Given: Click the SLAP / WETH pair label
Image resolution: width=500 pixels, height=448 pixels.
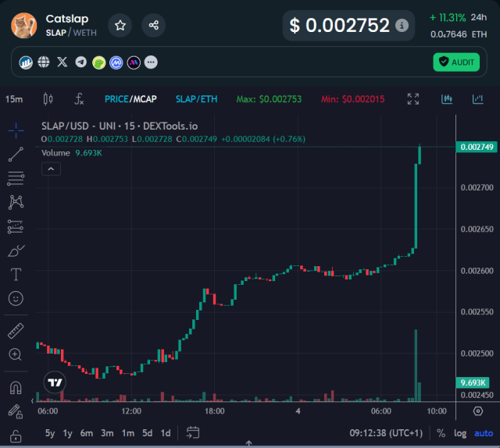Looking at the screenshot, I should click(71, 33).
